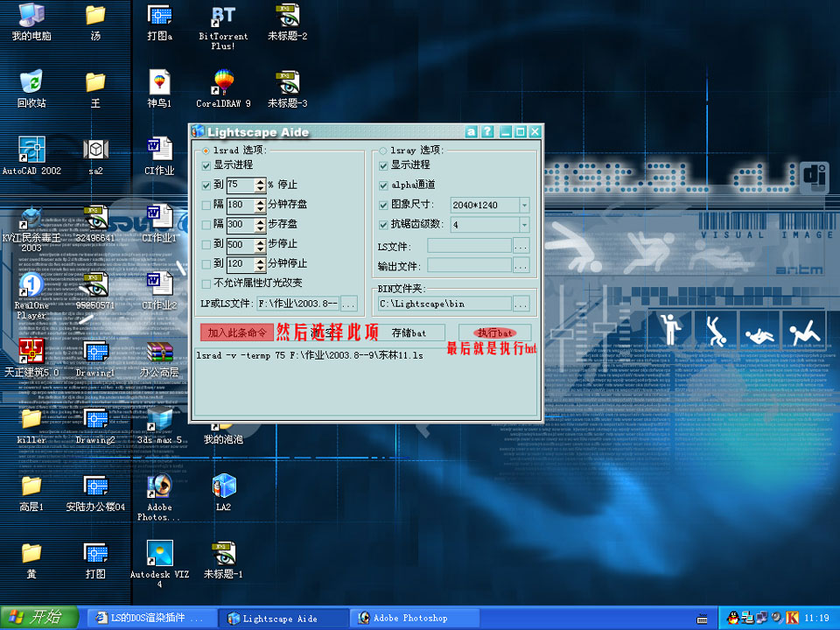Enable 隔 300 步存盘 checkbox
Image resolution: width=840 pixels, height=630 pixels.
[x=206, y=225]
